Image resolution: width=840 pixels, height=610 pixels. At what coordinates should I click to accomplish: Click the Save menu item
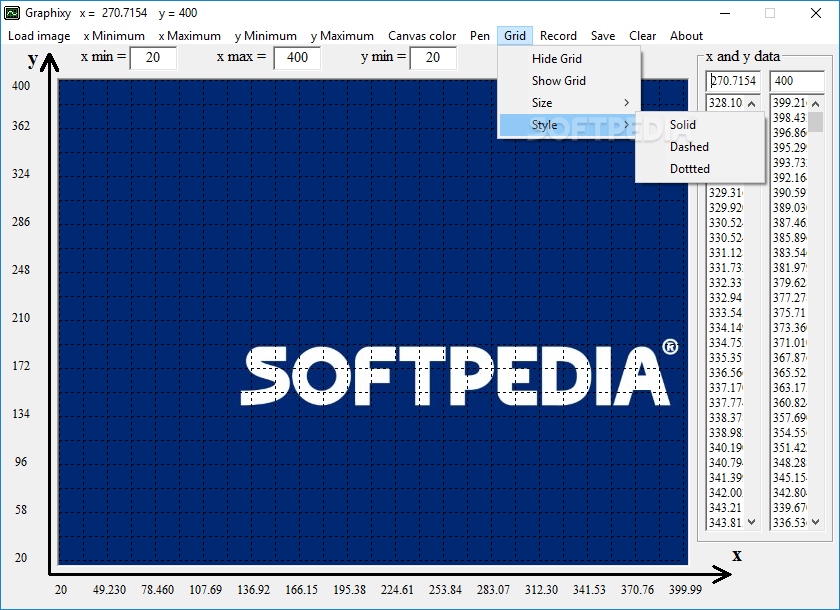[603, 36]
